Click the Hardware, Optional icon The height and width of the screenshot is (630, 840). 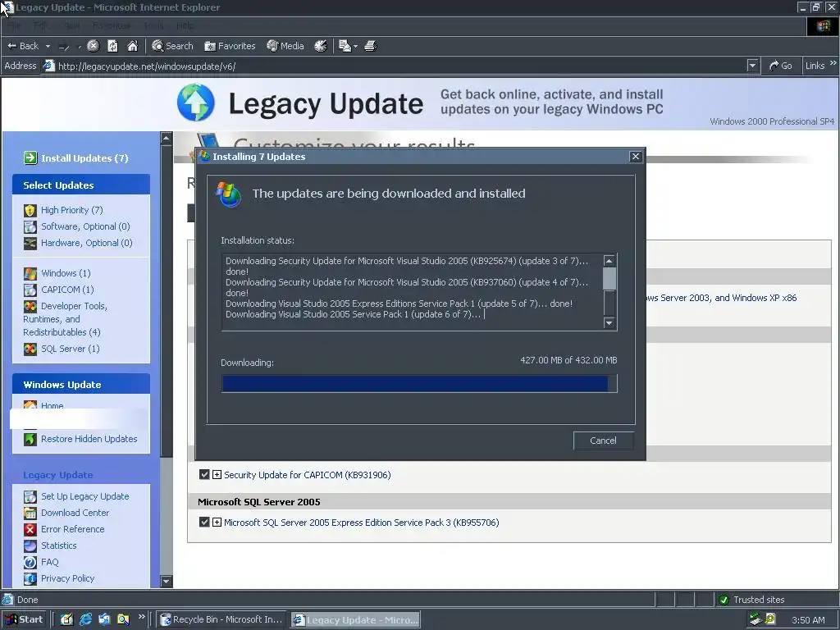[30, 243]
